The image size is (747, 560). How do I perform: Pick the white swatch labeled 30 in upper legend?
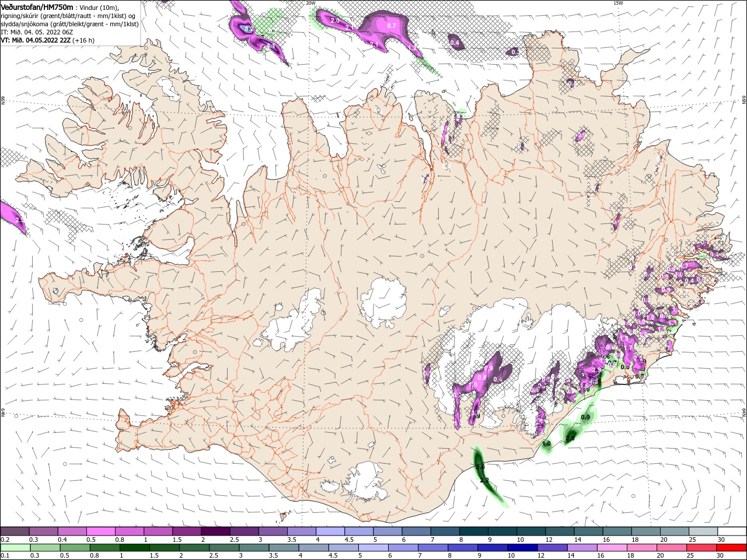coord(731,531)
